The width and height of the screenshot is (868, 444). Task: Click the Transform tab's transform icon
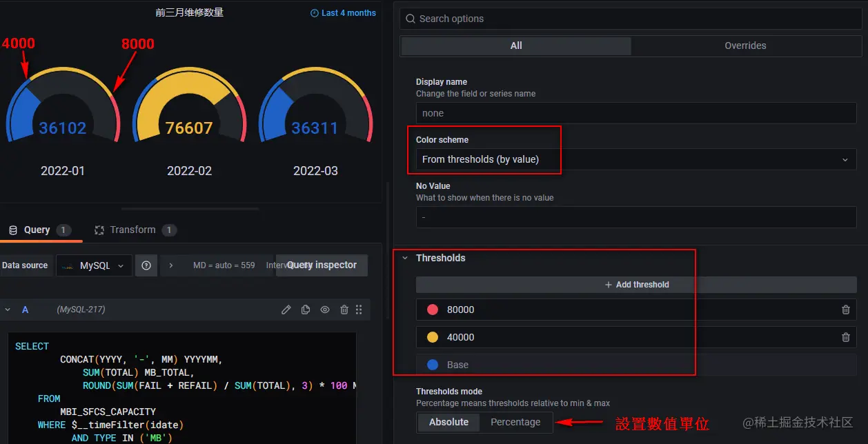(x=99, y=230)
